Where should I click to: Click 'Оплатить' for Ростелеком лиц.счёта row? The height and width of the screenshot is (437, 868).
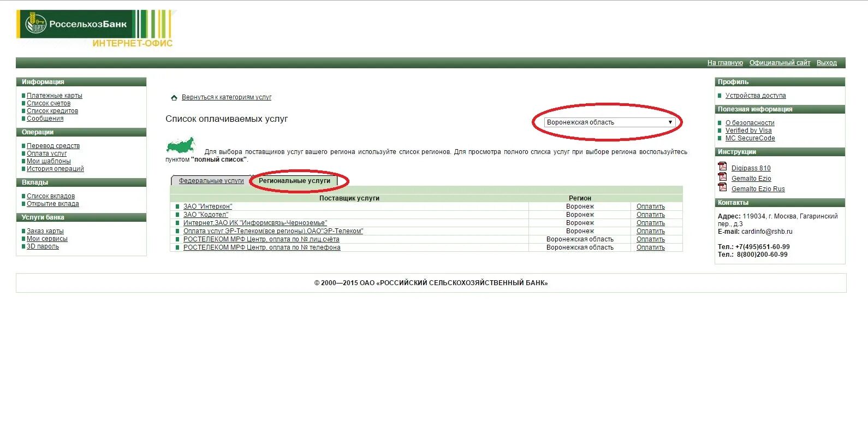(651, 239)
